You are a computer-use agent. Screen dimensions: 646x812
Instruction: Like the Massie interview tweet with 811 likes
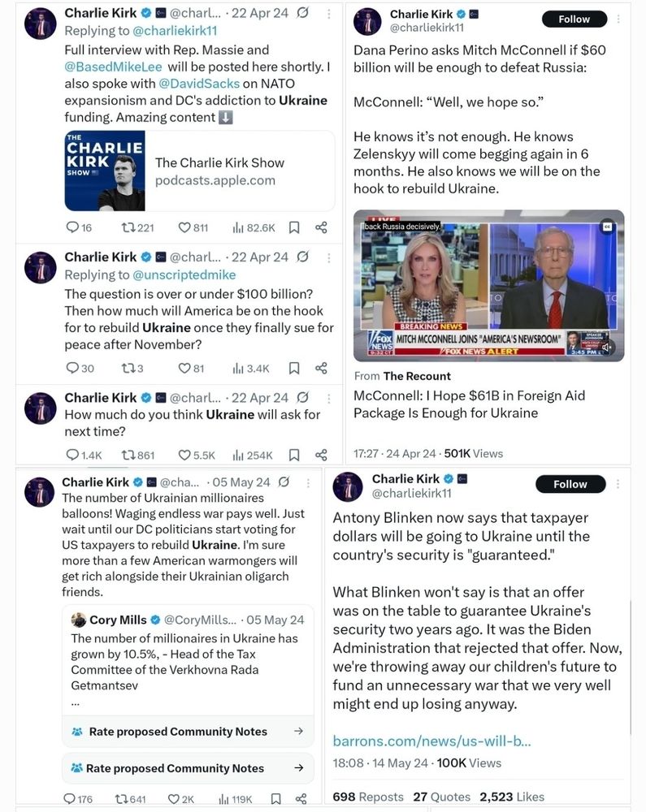193,228
